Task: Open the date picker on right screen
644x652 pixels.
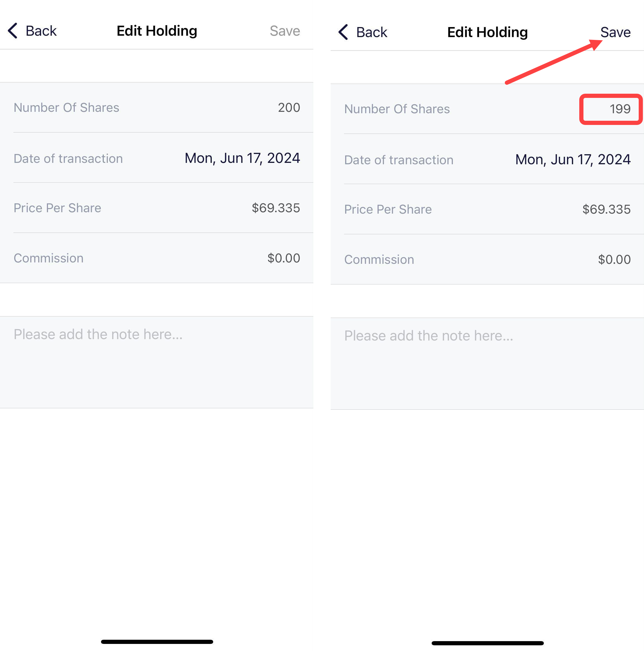Action: point(573,159)
